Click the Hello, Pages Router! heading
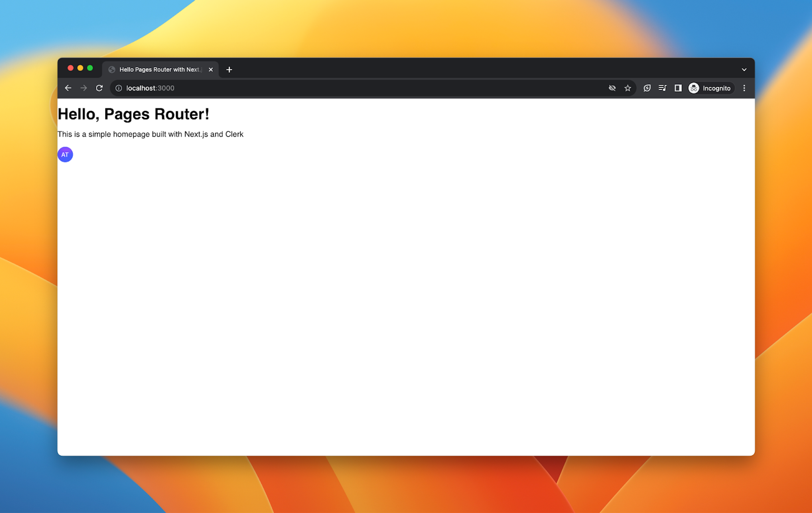The image size is (812, 513). 134,114
